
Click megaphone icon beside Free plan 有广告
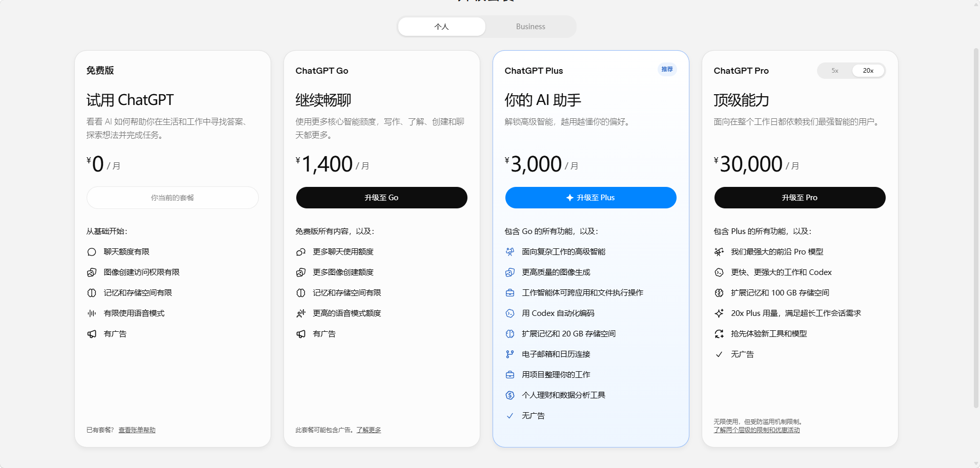92,334
